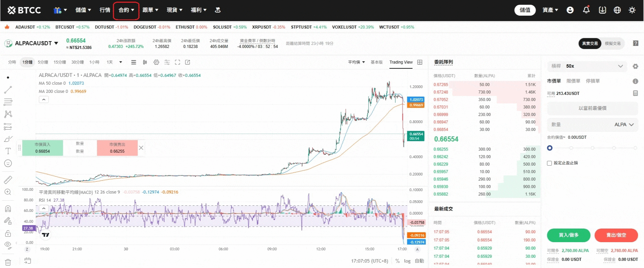Open the prediction and measurement tool
This screenshot has height=268, width=644.
(8, 127)
